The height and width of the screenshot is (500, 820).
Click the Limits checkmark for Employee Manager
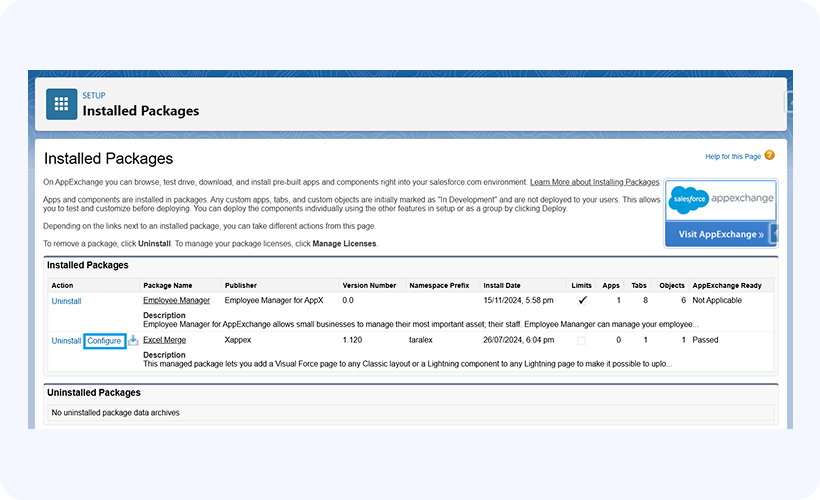582,300
